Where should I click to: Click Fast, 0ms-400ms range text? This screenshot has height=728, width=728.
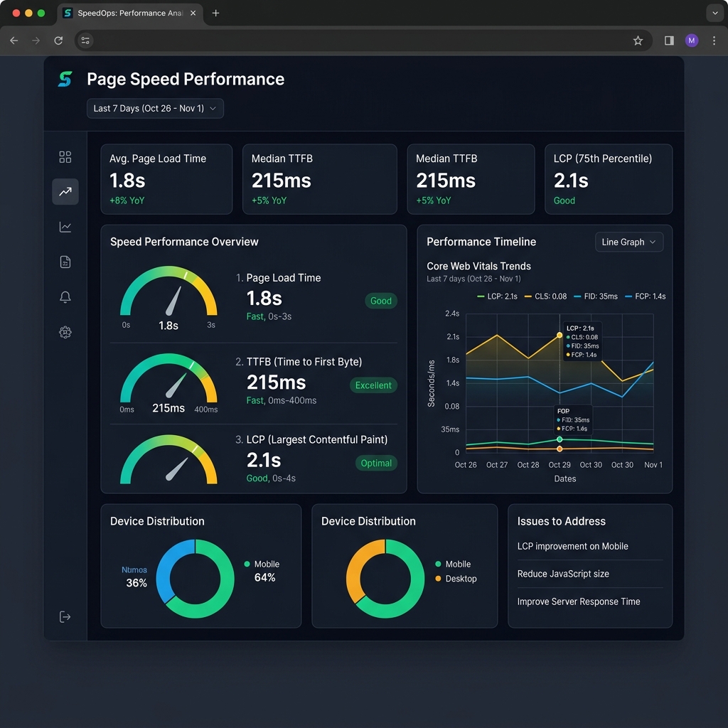pos(282,400)
